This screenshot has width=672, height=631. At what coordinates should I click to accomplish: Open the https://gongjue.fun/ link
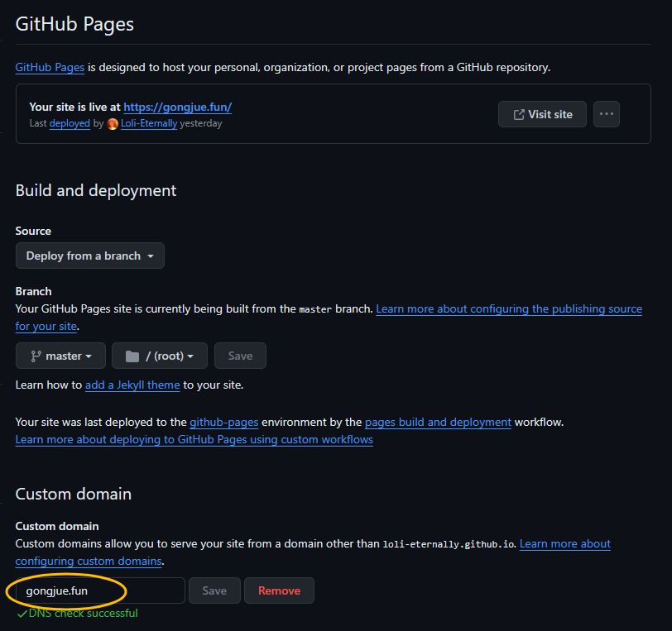[177, 107]
